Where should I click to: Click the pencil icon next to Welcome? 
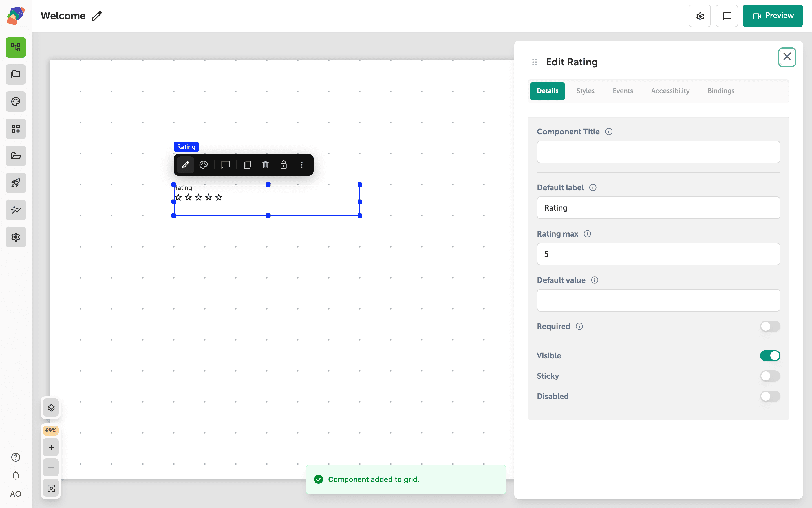pos(97,16)
